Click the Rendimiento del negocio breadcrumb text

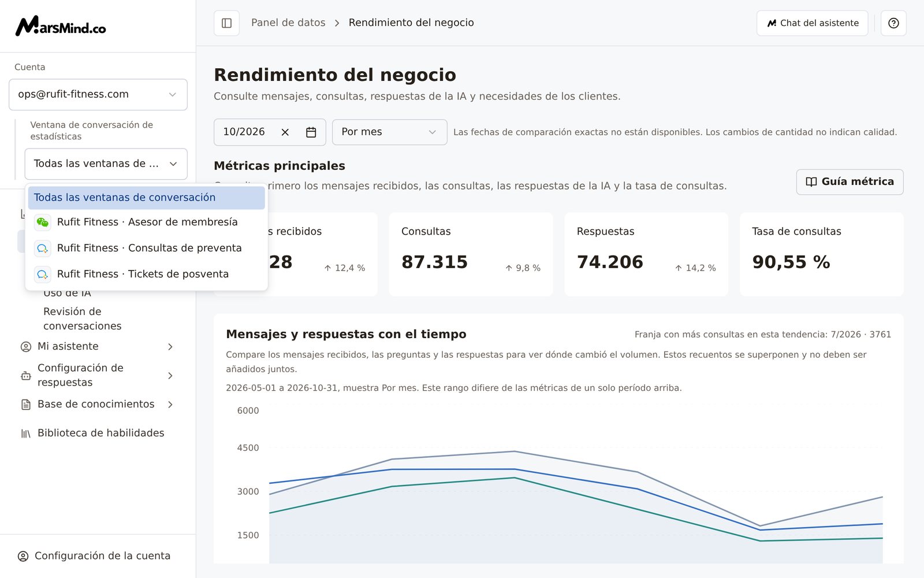pyautogui.click(x=411, y=23)
